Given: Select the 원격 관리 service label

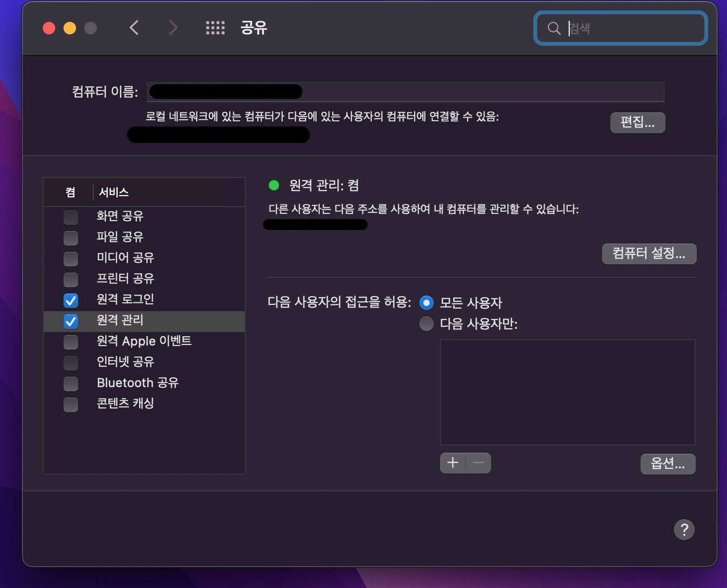Looking at the screenshot, I should coord(120,320).
